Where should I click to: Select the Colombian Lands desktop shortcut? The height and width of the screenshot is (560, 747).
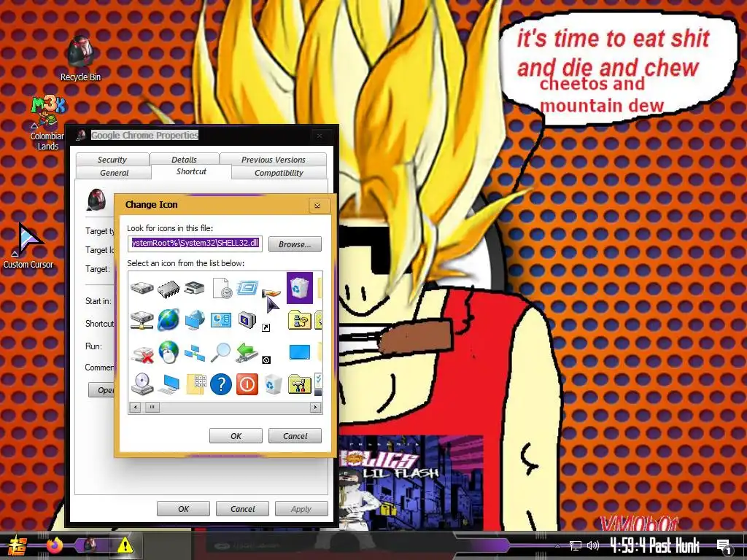[x=47, y=123]
